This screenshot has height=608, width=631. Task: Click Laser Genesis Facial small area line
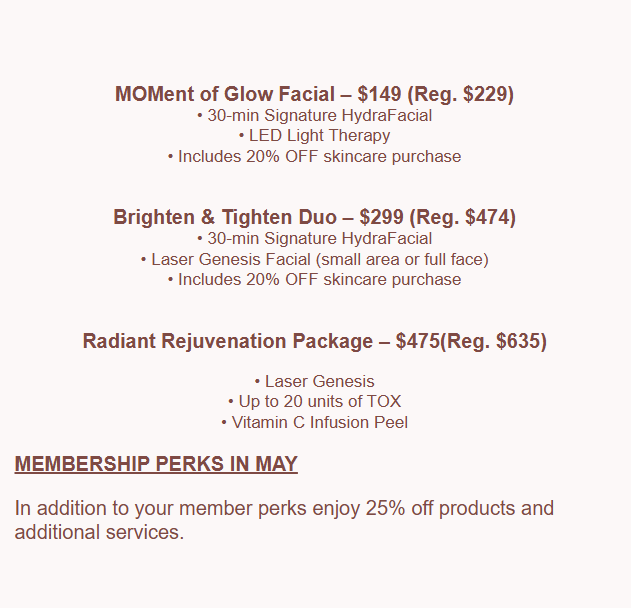(x=314, y=260)
